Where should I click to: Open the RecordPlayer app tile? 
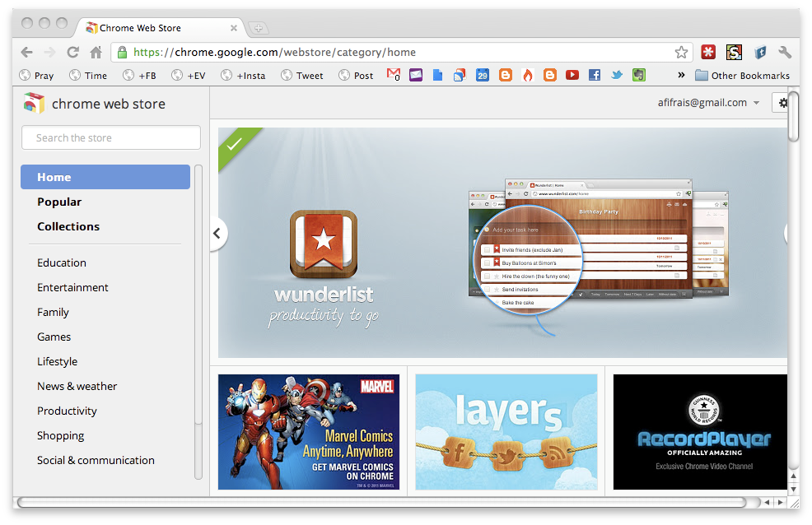pyautogui.click(x=700, y=432)
